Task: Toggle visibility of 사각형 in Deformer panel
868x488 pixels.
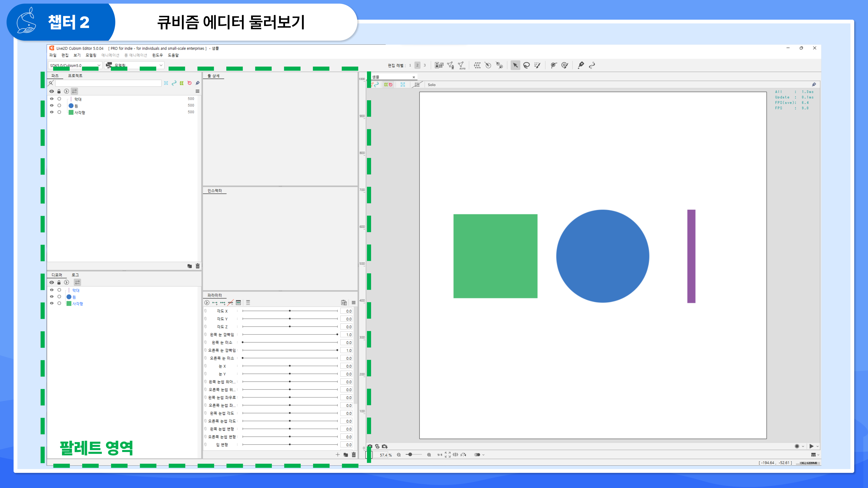Action: [52, 303]
